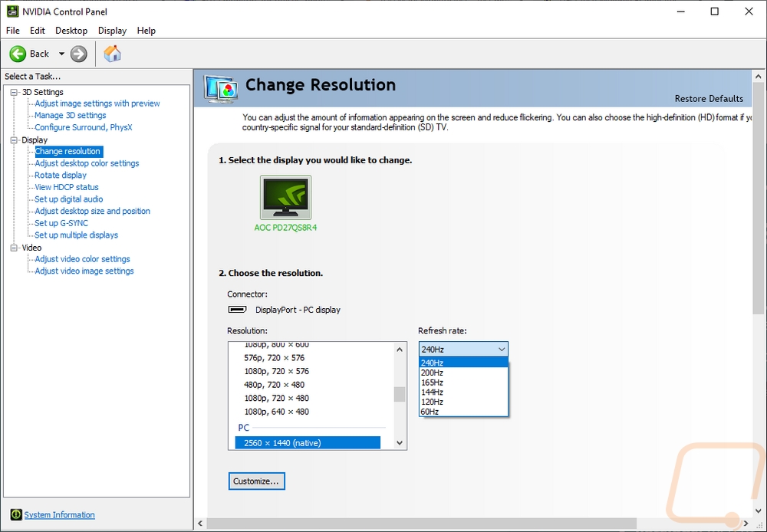
Task: Open Manage 3D settings
Action: click(71, 116)
